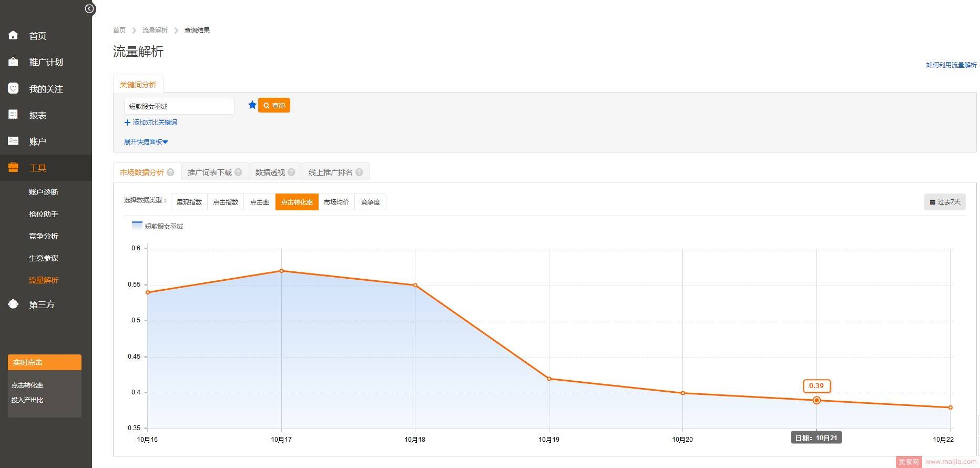Viewport: 980px width, 468px height.
Task: Click the orange 工具 briefcase icon
Action: coord(13,167)
